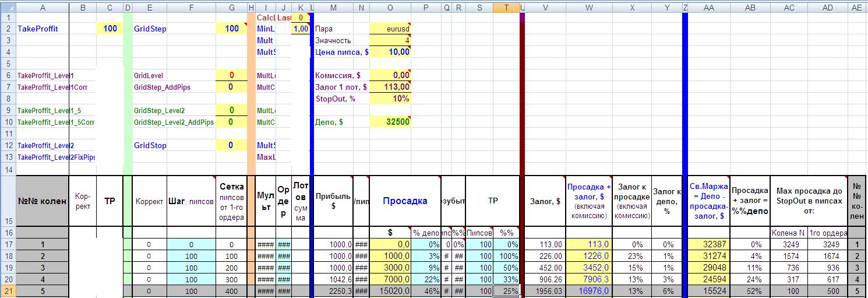Click the Комиссия, $ label
The height and width of the screenshot is (298, 868).
click(x=338, y=75)
